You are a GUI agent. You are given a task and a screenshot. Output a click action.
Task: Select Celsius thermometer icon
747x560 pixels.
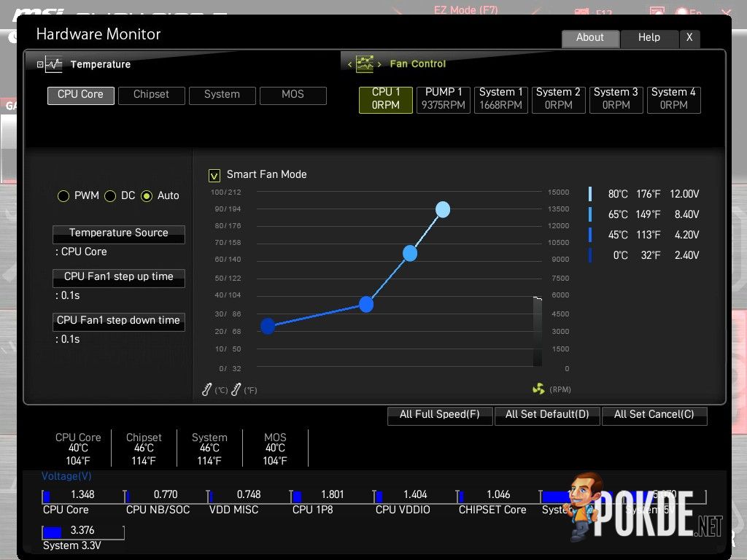pos(206,389)
